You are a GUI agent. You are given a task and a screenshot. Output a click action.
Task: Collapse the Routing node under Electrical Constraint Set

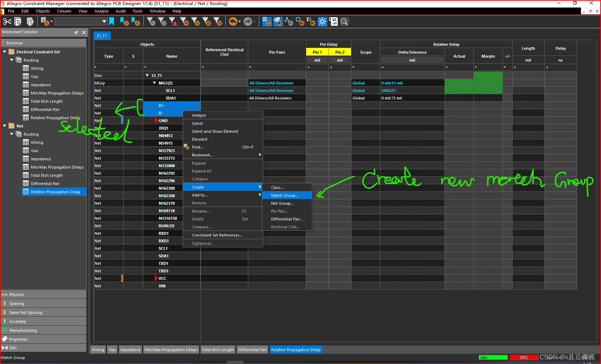[x=12, y=60]
